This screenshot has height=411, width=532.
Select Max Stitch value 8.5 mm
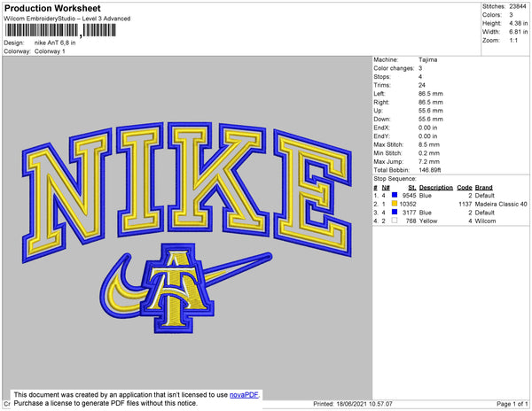429,144
